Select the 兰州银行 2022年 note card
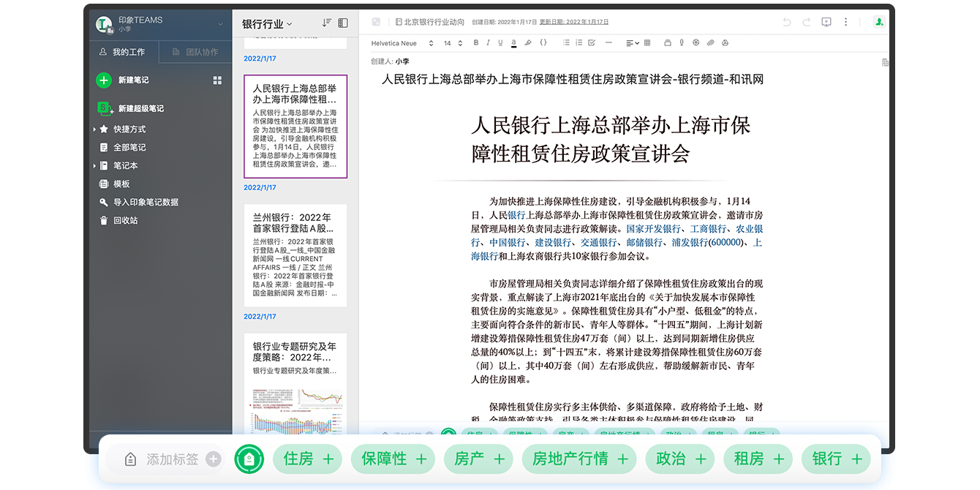The width and height of the screenshot is (980, 490). pyautogui.click(x=295, y=255)
